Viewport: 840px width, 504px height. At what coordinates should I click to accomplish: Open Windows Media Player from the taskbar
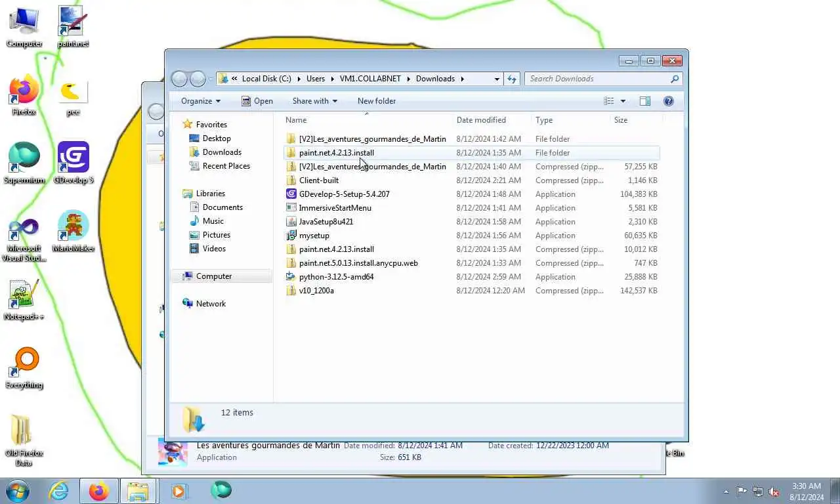(178, 490)
